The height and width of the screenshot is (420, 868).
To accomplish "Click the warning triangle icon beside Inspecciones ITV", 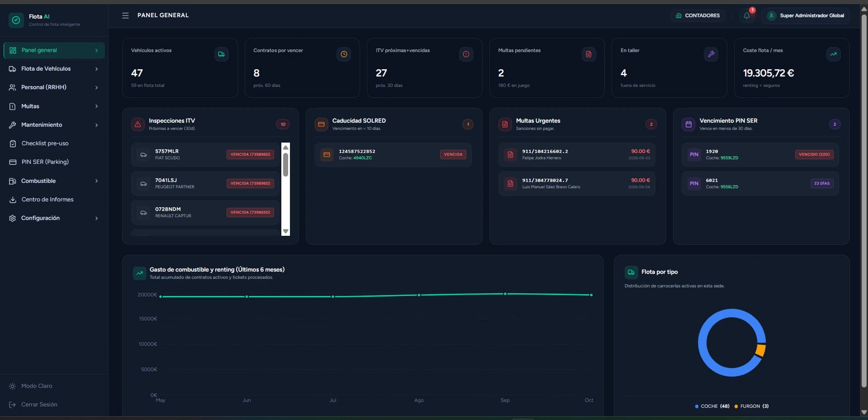I will click(x=138, y=124).
